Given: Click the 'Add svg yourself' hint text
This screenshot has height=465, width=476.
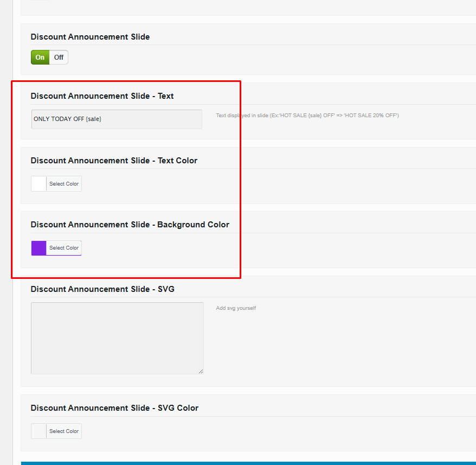Looking at the screenshot, I should point(236,308).
